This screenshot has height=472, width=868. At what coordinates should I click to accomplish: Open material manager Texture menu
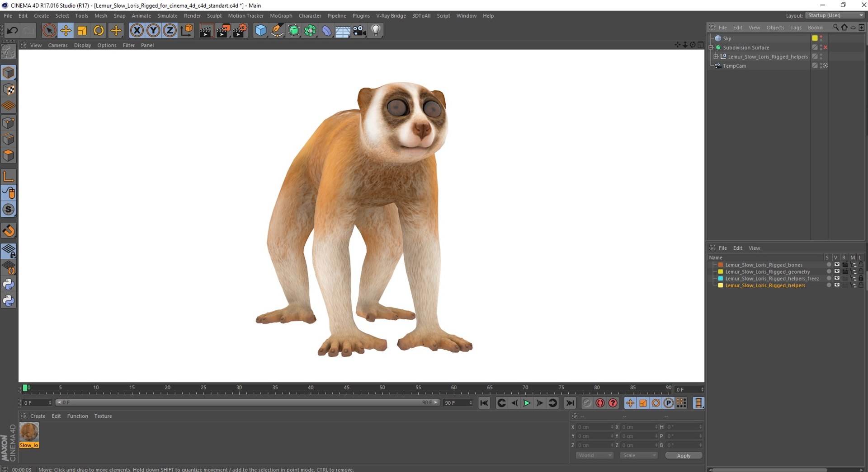103,416
